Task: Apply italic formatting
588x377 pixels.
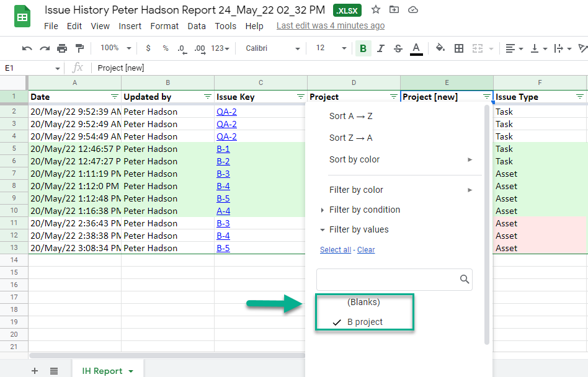Action: click(381, 48)
